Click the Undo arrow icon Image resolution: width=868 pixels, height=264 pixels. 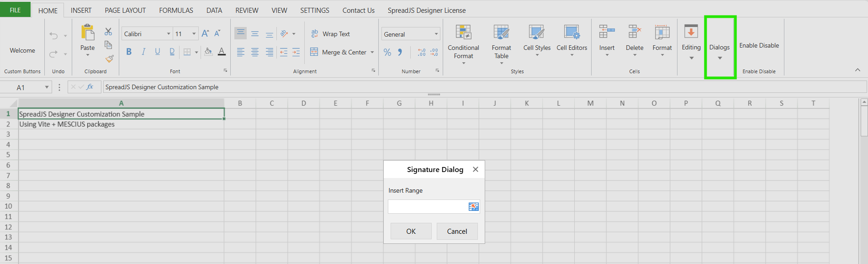pos(54,36)
